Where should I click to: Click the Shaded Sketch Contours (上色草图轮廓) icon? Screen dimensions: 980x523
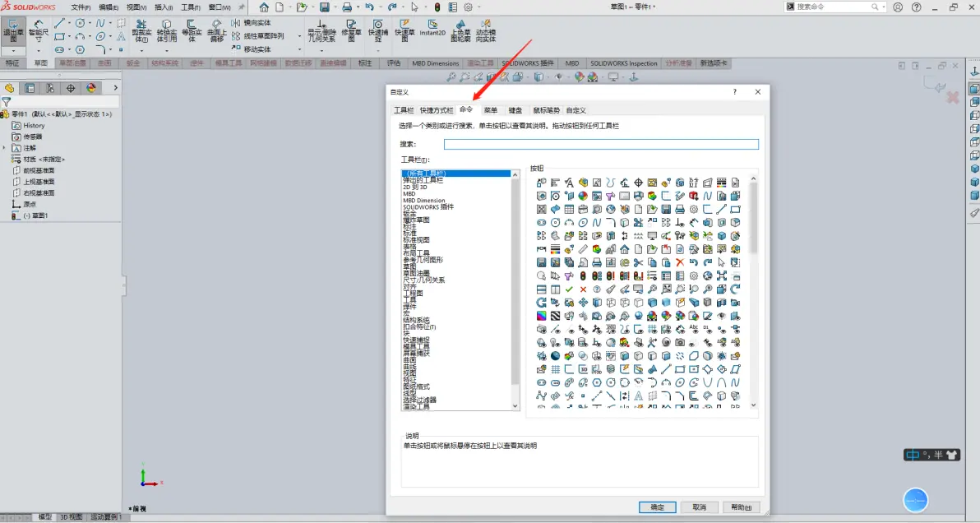(460, 30)
